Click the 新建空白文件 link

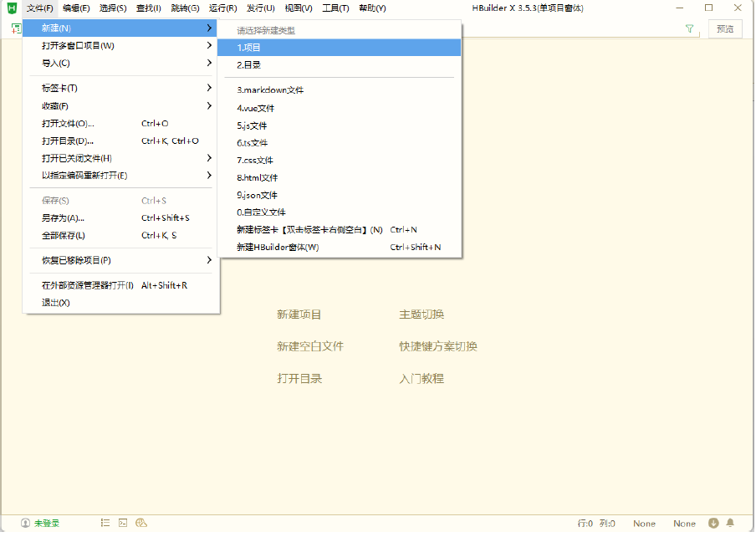310,346
